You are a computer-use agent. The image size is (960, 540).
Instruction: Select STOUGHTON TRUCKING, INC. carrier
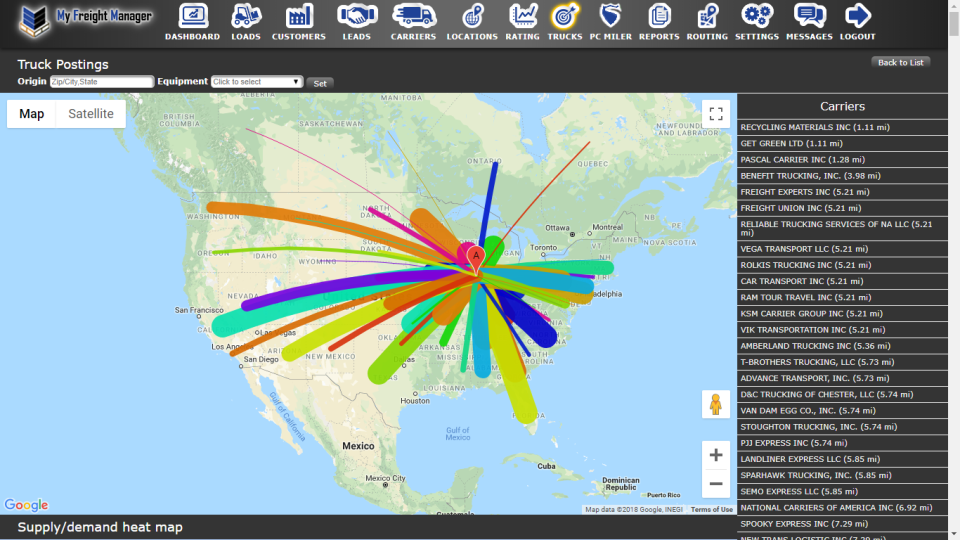(842, 427)
